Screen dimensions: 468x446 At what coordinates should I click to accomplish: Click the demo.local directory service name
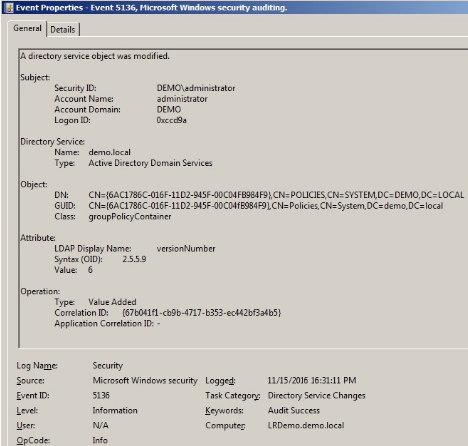coord(109,152)
